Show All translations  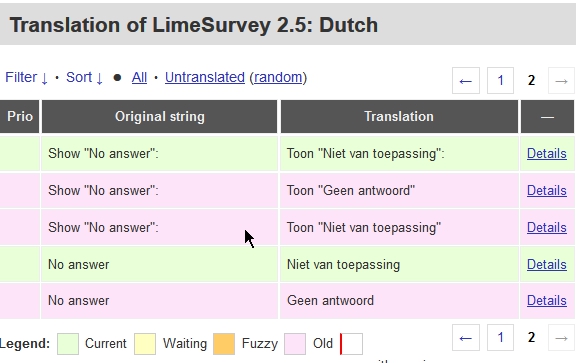coord(139,77)
